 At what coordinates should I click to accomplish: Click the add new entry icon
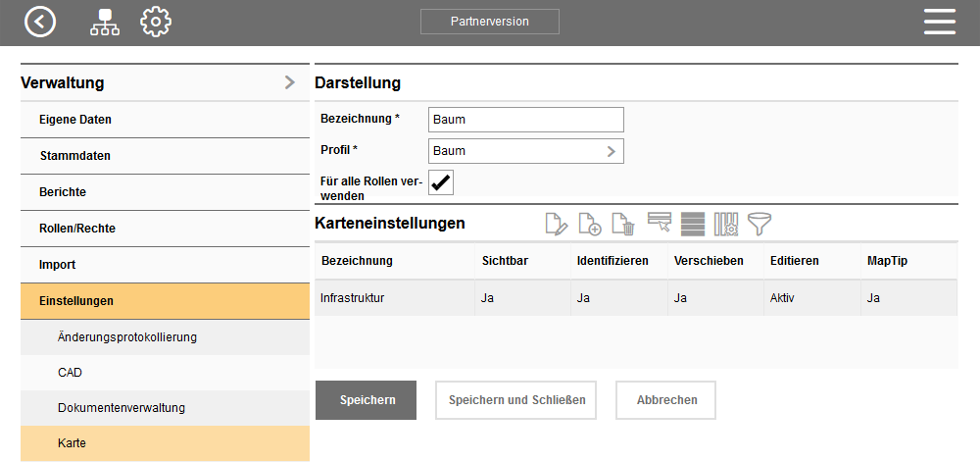tap(589, 224)
